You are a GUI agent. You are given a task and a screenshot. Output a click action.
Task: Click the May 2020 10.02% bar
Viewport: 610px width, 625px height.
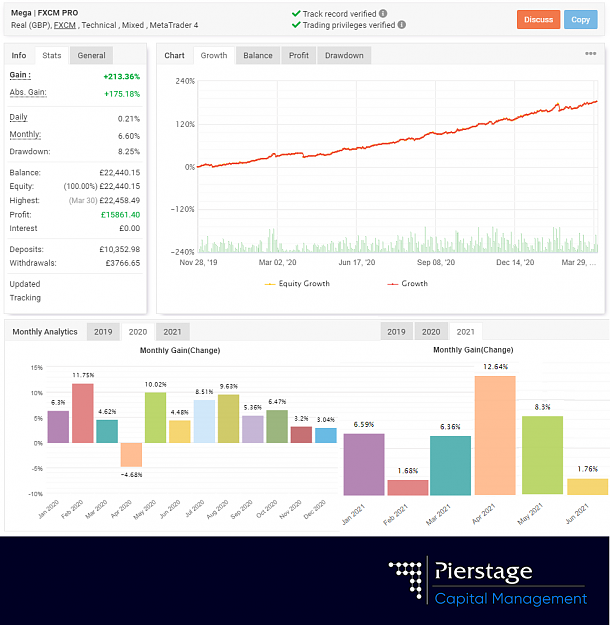[155, 417]
